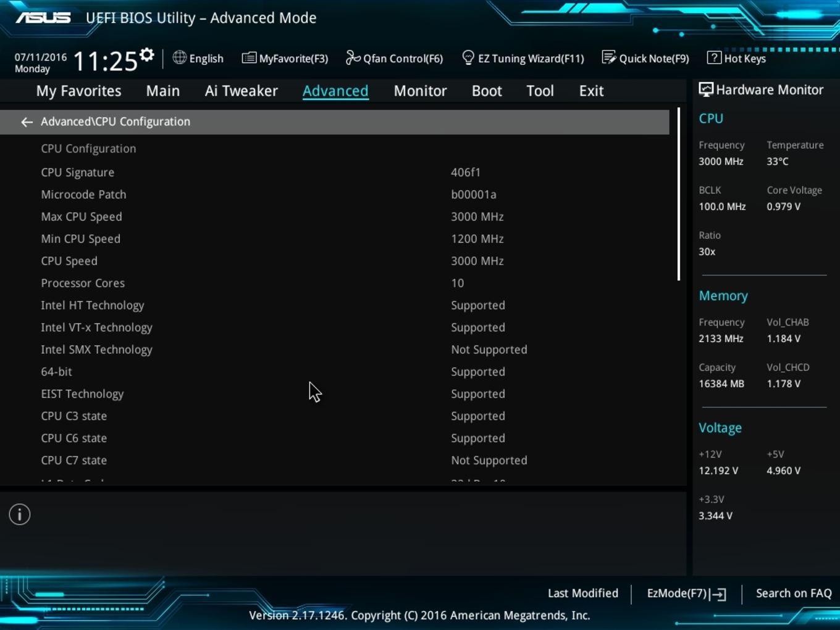The image size is (840, 630).
Task: Click Search on FAQ
Action: coord(794,593)
